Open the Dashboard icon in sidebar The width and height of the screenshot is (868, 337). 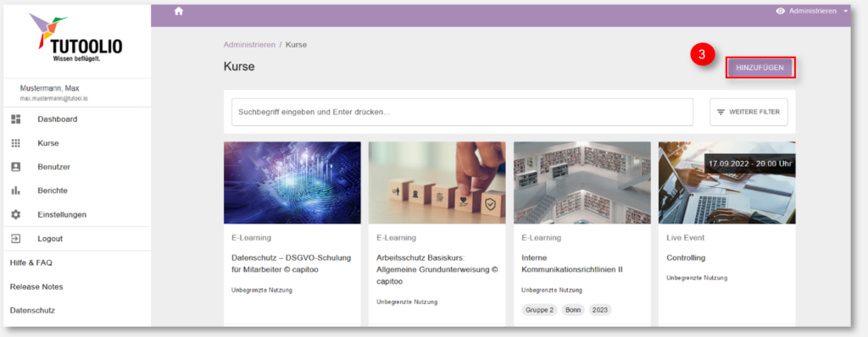click(15, 119)
